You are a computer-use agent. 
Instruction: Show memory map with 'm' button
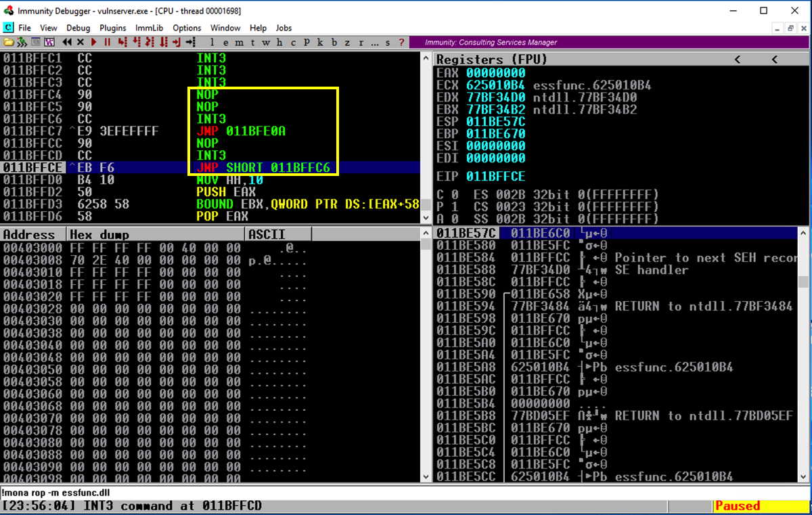pos(238,42)
